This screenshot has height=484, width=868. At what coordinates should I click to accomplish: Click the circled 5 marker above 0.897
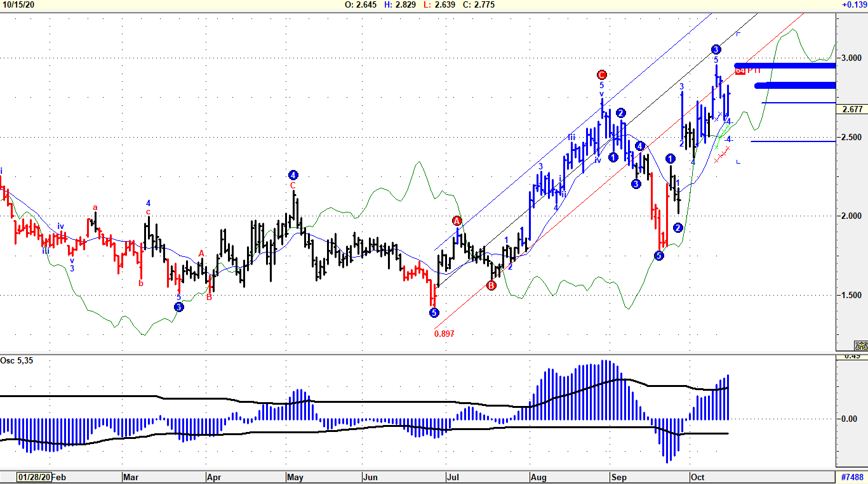tap(434, 312)
